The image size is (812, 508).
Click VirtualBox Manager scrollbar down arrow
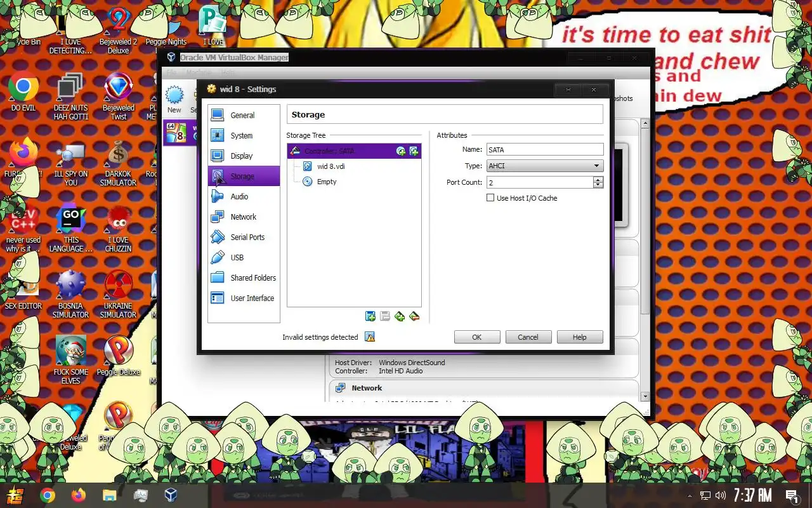pos(645,396)
